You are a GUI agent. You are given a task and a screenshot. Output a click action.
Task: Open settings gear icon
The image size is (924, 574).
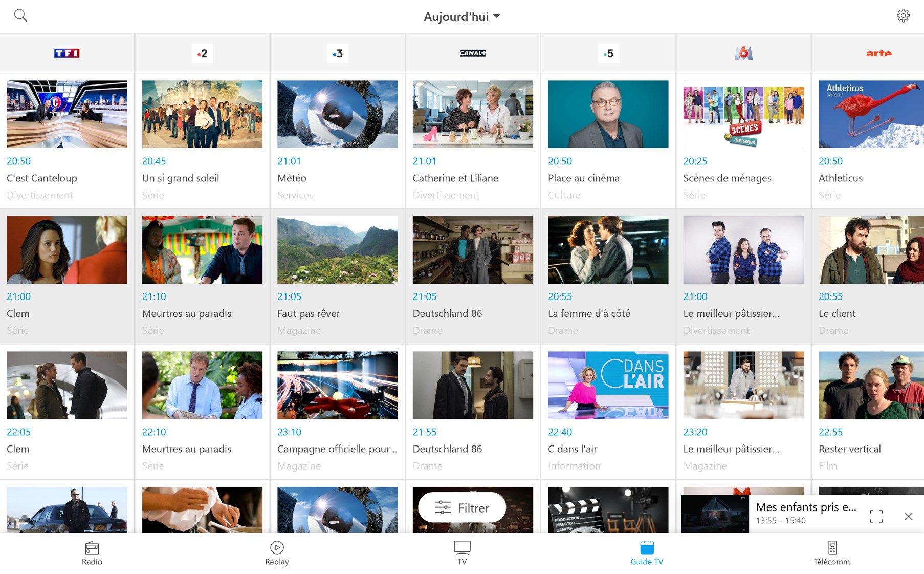903,15
